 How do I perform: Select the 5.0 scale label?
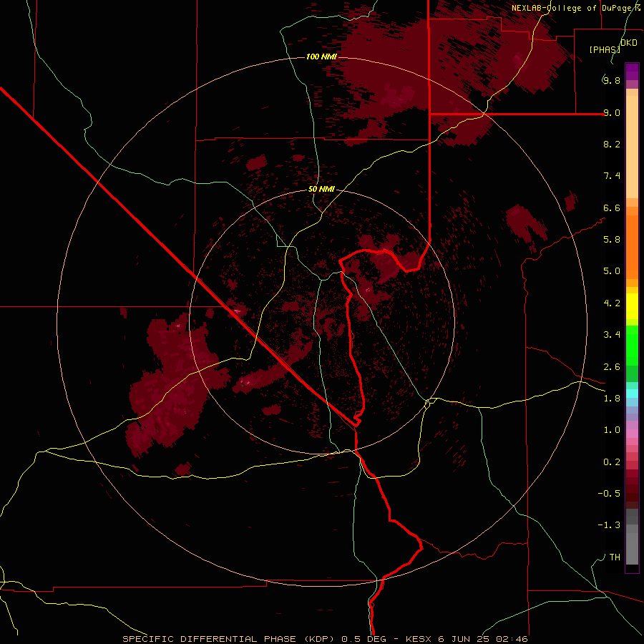pyautogui.click(x=612, y=271)
